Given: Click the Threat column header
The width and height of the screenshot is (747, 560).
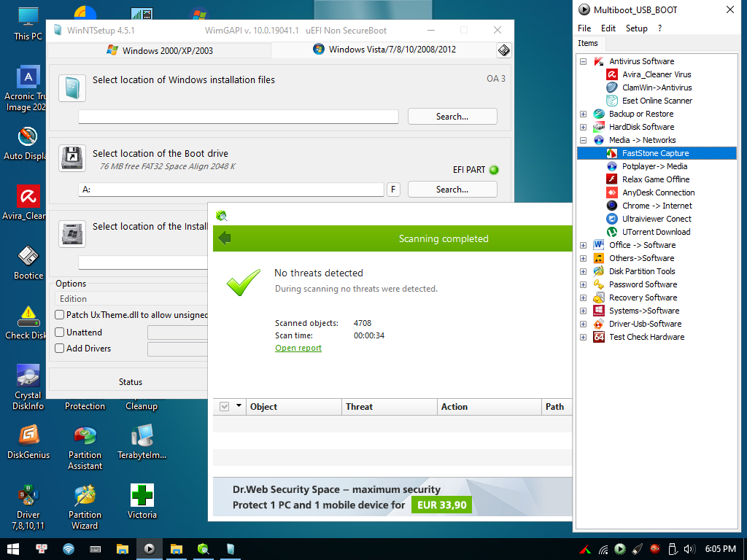Looking at the screenshot, I should pos(390,407).
